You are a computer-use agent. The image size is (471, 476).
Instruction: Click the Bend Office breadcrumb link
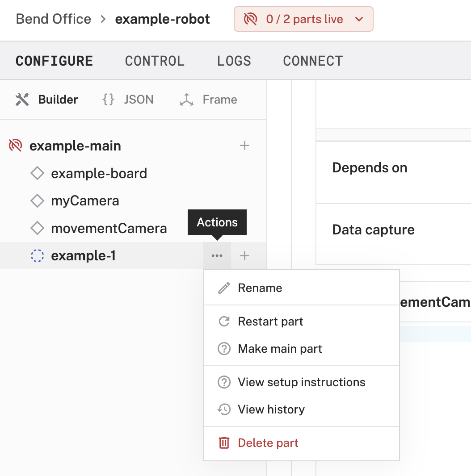[x=53, y=19]
